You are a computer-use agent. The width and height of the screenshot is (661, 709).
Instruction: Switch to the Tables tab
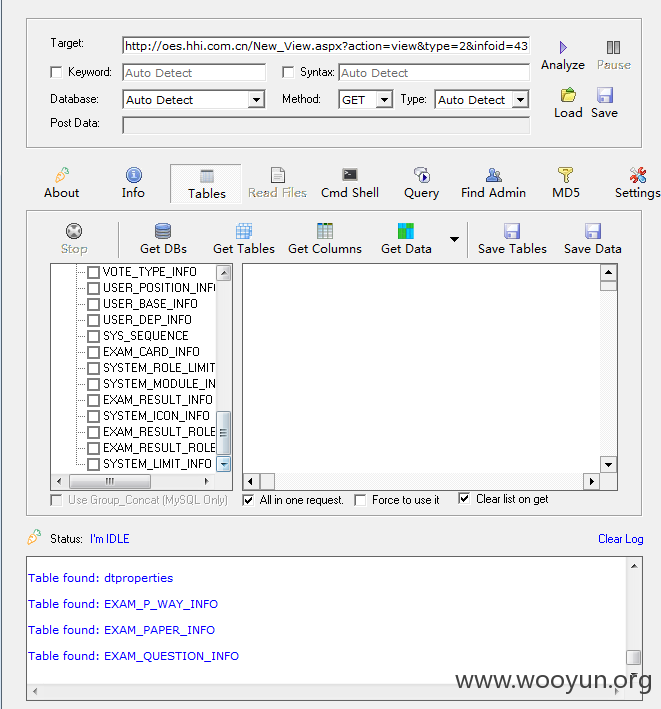[x=206, y=184]
